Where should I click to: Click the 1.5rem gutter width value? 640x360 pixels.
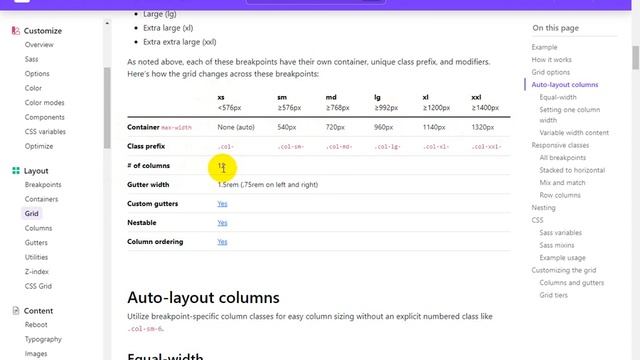(267, 184)
